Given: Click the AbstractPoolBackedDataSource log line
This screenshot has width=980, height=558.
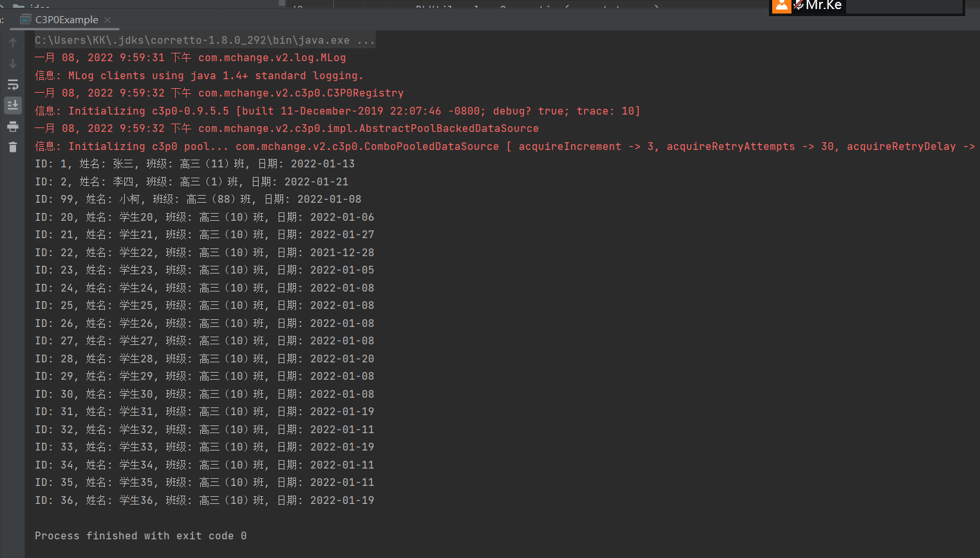Looking at the screenshot, I should pyautogui.click(x=287, y=129).
